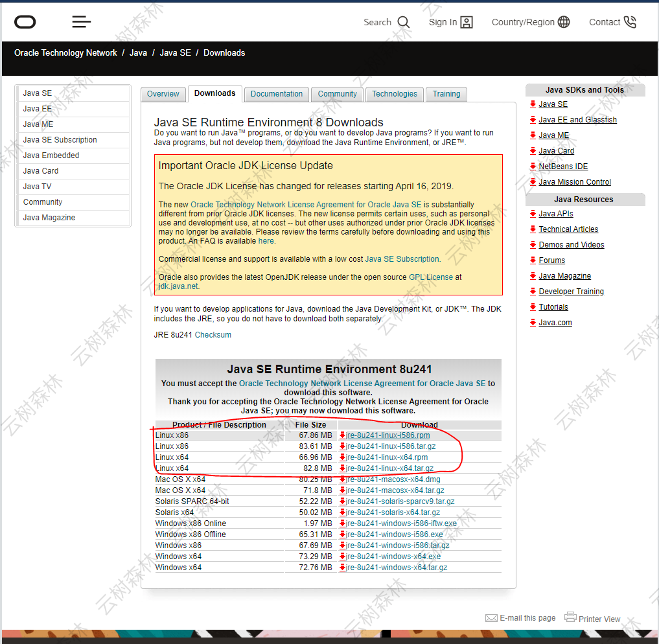Image resolution: width=659 pixels, height=644 pixels.
Task: Click the Java SE breadcrumb link
Action: (x=175, y=53)
